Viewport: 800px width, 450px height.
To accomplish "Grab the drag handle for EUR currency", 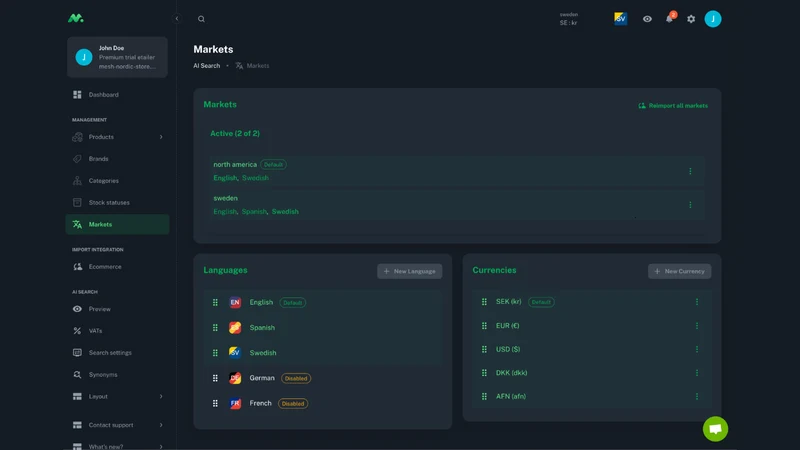I will click(x=484, y=326).
